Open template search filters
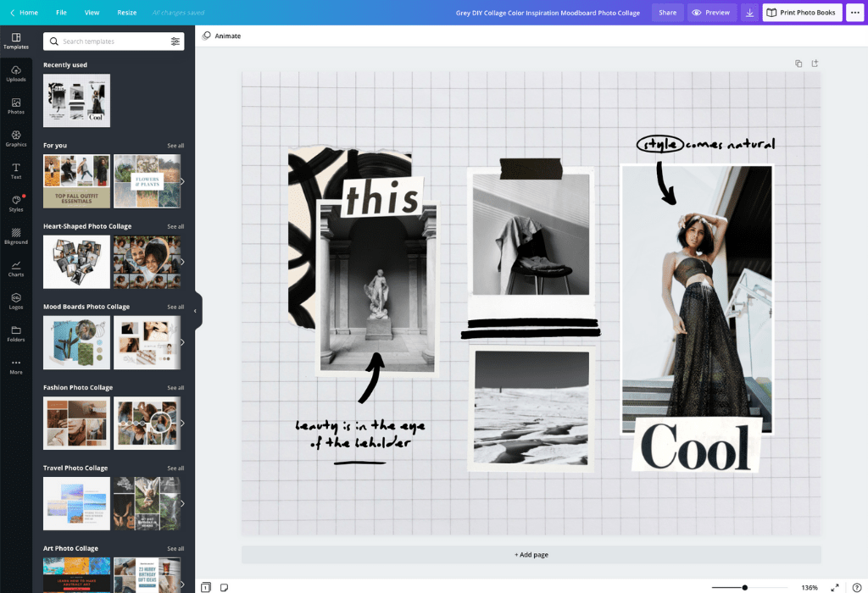The width and height of the screenshot is (868, 593). click(176, 41)
